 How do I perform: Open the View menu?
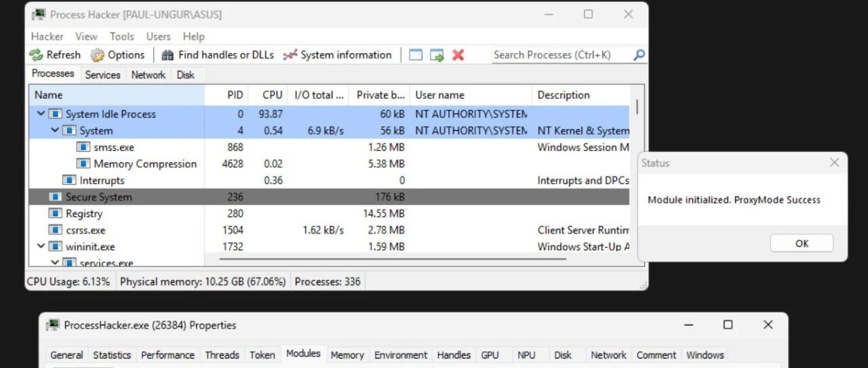(x=86, y=37)
